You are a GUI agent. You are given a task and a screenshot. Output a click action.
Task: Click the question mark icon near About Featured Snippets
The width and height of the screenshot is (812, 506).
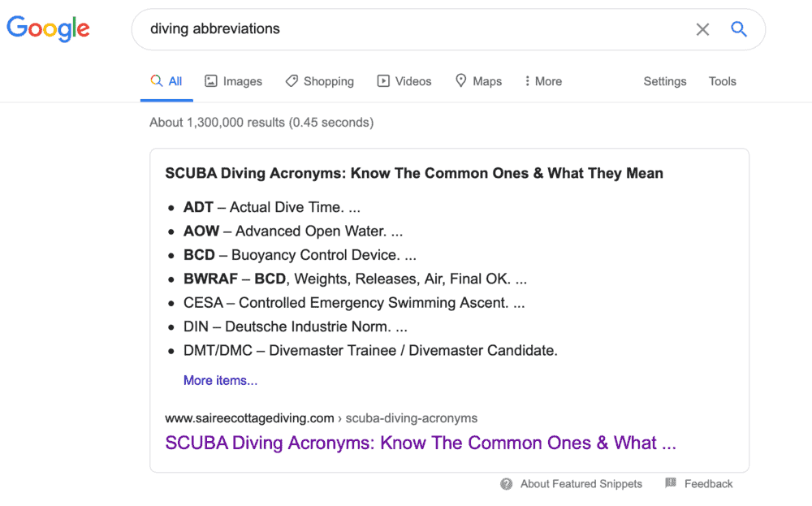506,483
